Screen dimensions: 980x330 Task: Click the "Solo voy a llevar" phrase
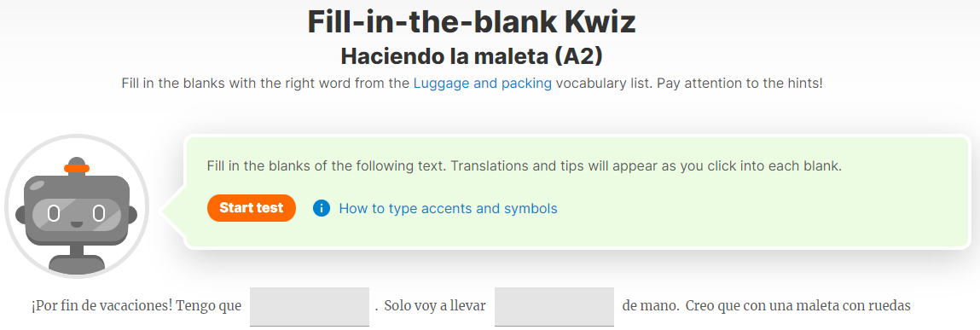(435, 306)
